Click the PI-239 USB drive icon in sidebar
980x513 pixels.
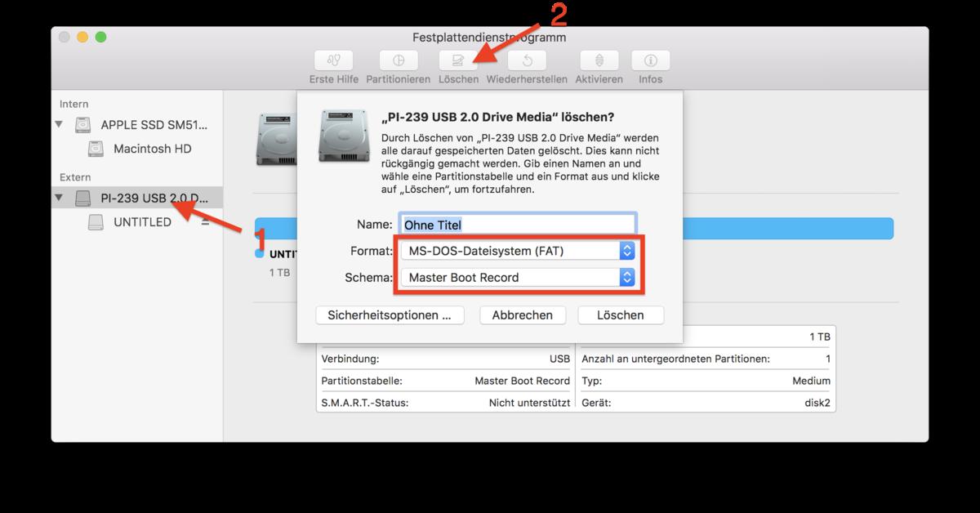[x=83, y=198]
